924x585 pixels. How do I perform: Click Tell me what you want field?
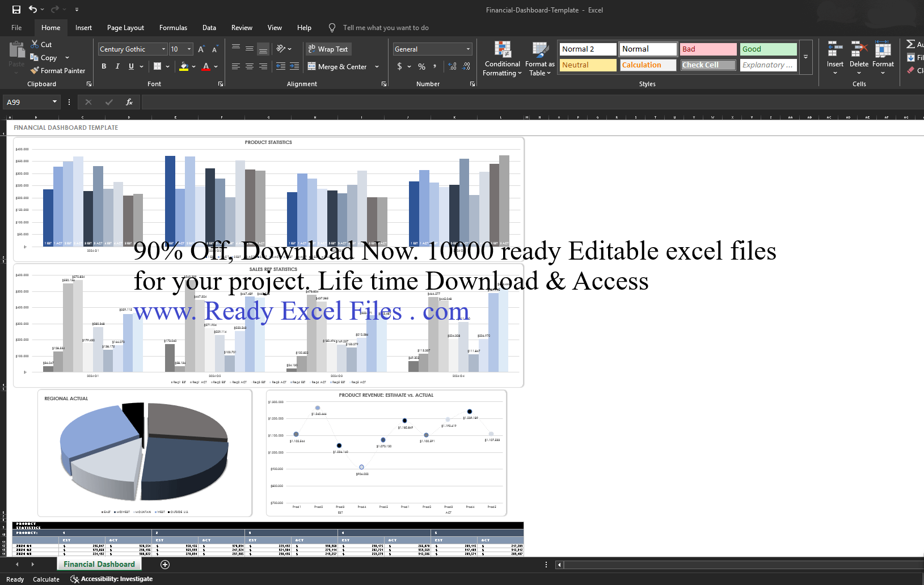pos(386,28)
